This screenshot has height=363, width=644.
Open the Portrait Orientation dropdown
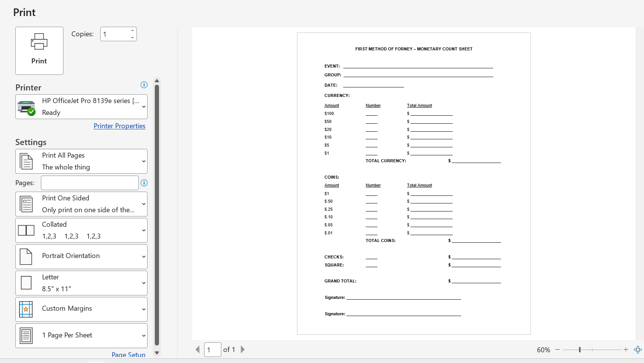(81, 257)
